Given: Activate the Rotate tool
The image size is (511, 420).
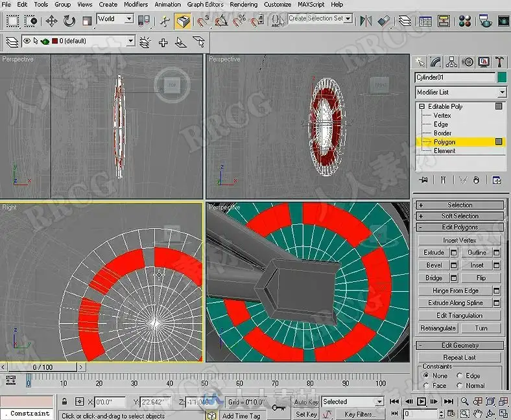Looking at the screenshot, I should [69, 21].
